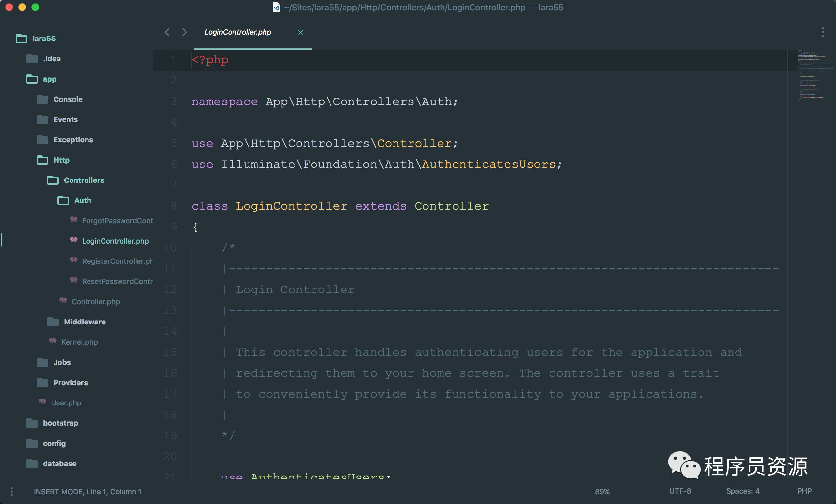
Task: Place cursor on the namespace line
Action: [324, 102]
